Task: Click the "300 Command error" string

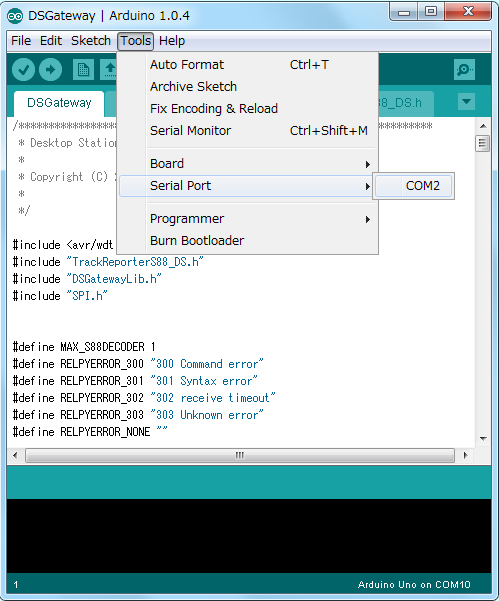Action: click(x=207, y=364)
